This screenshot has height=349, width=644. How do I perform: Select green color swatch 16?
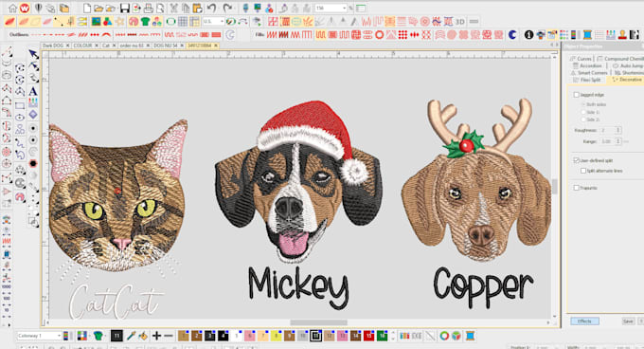(382, 336)
